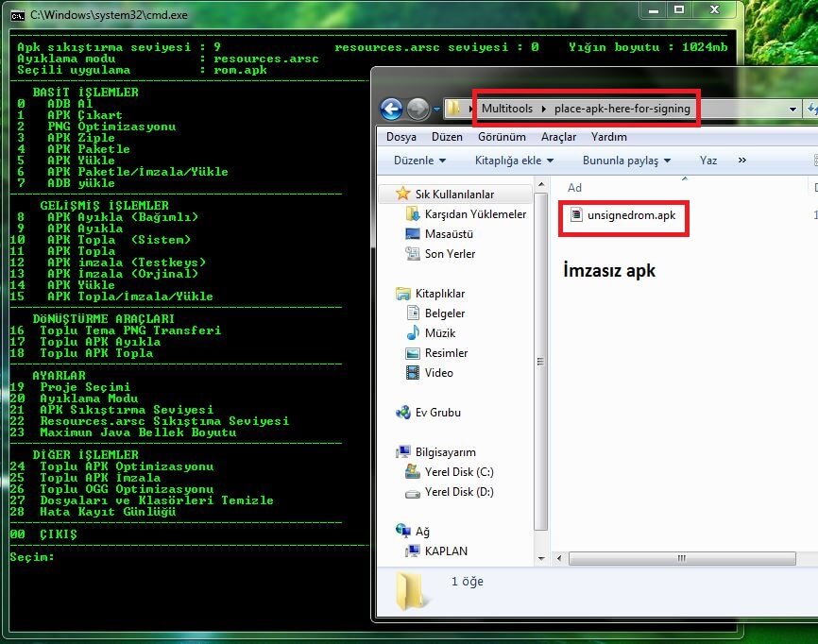
Task: Open Son Yerler in sidebar
Action: click(450, 254)
